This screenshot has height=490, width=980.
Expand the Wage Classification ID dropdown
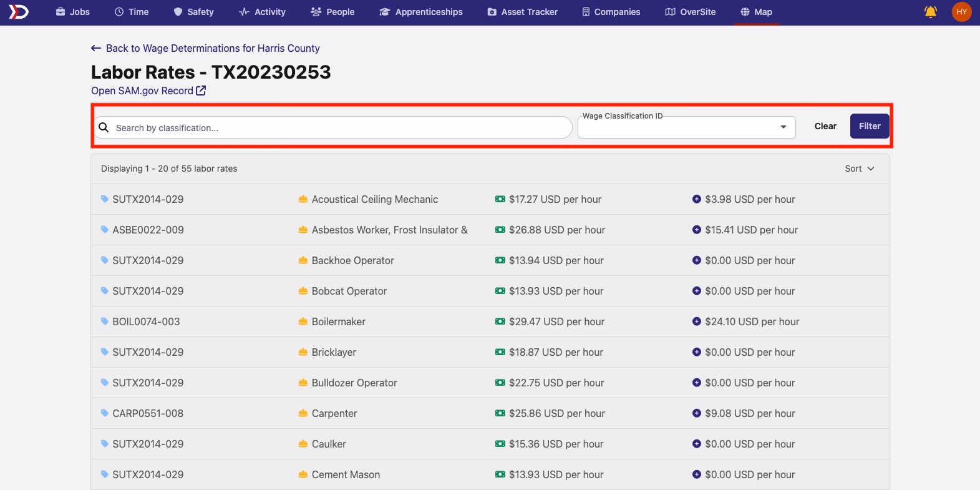tap(686, 127)
